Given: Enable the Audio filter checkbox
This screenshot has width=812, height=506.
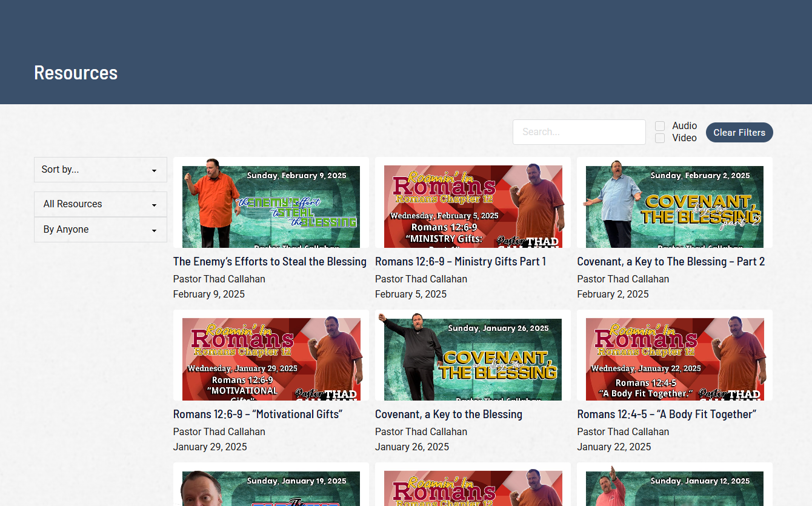Looking at the screenshot, I should pos(660,126).
